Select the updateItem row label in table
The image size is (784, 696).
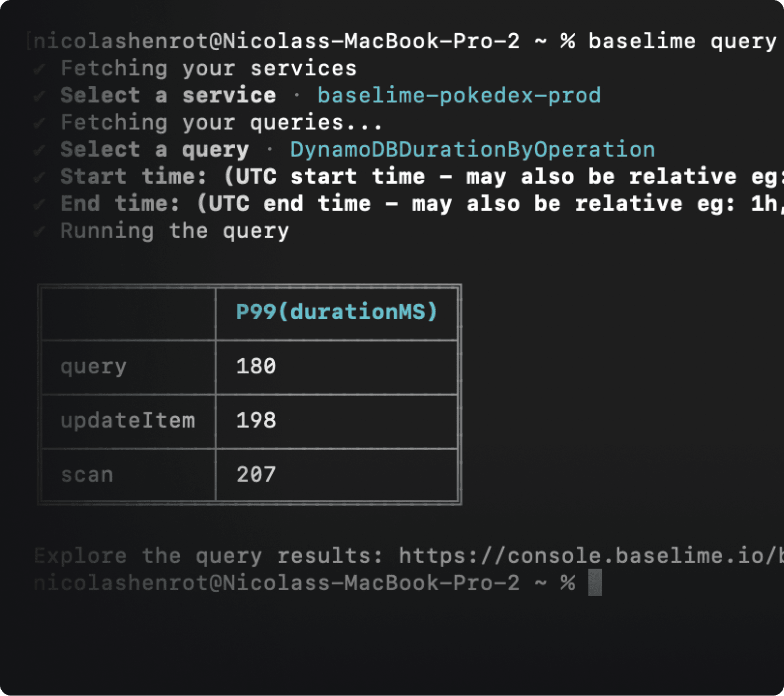coord(128,420)
